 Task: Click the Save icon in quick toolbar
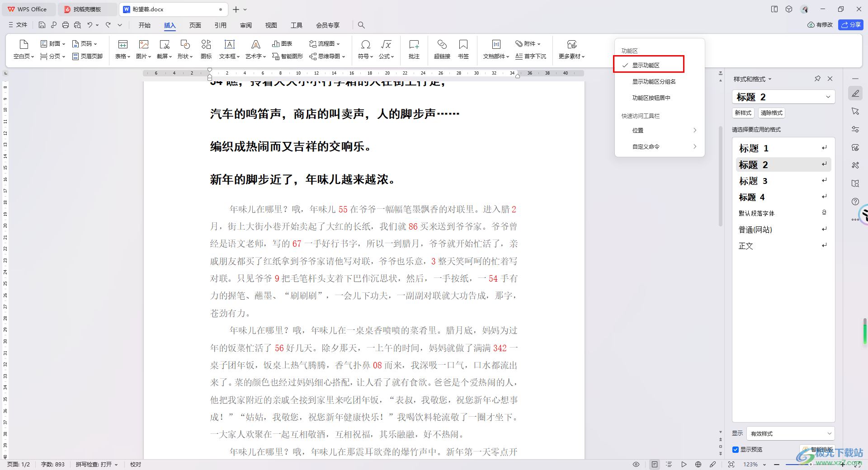[x=42, y=25]
